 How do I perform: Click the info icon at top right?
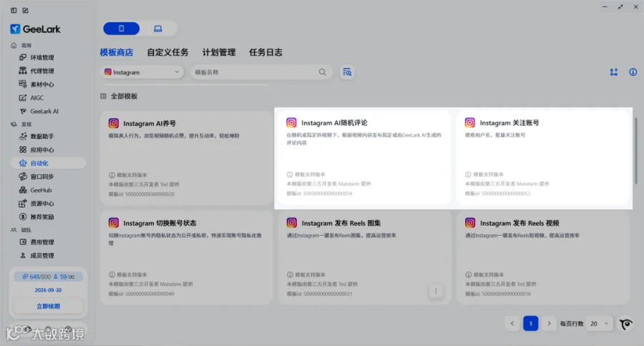point(633,72)
